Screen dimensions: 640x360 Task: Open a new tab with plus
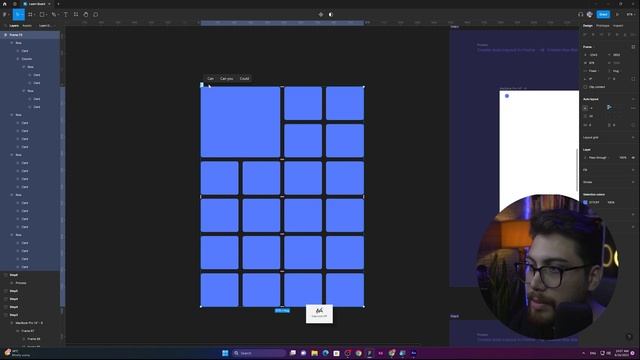pyautogui.click(x=58, y=4)
